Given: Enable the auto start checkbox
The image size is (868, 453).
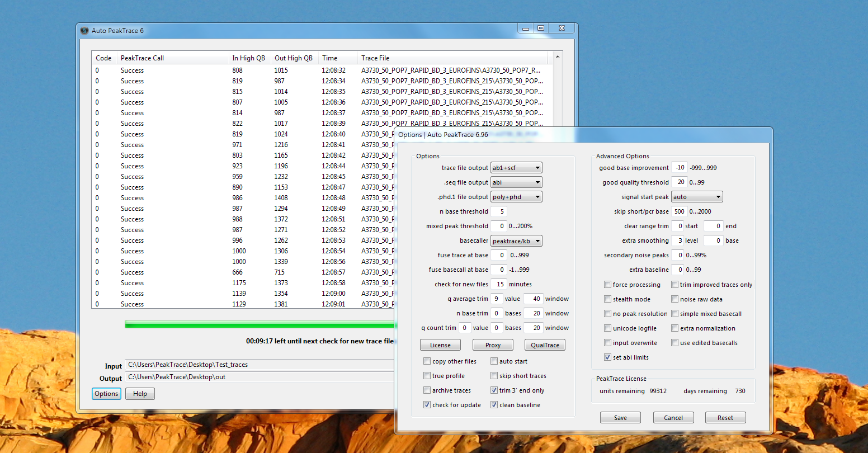Looking at the screenshot, I should point(494,361).
